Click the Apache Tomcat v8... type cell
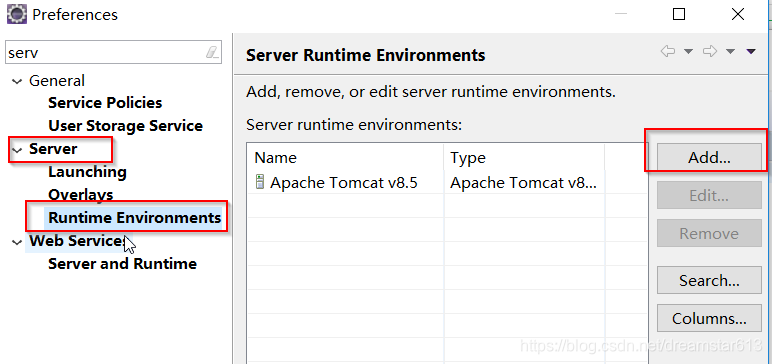The image size is (772, 364). coord(523,183)
